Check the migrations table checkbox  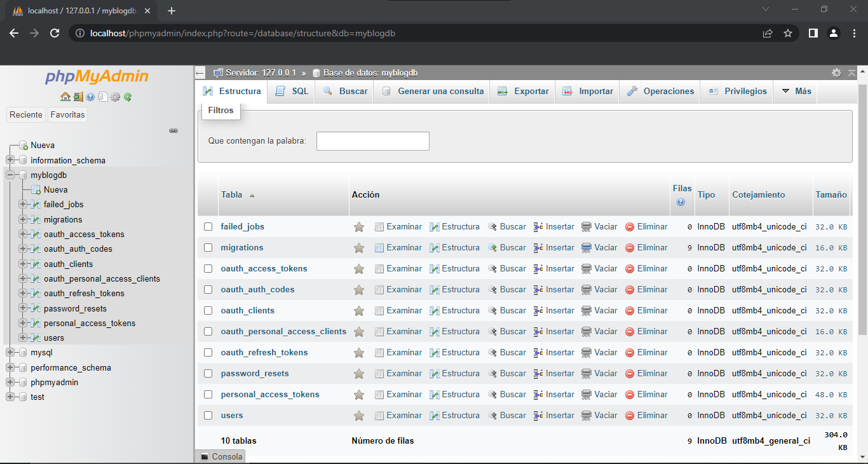[208, 248]
